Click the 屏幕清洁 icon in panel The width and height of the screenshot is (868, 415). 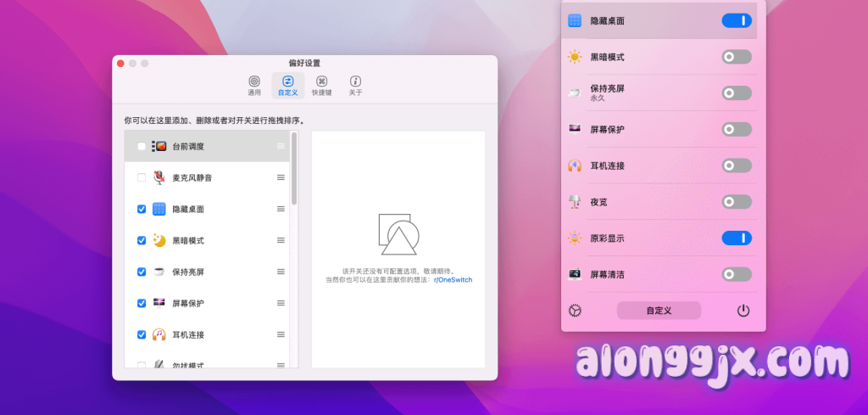pyautogui.click(x=575, y=274)
